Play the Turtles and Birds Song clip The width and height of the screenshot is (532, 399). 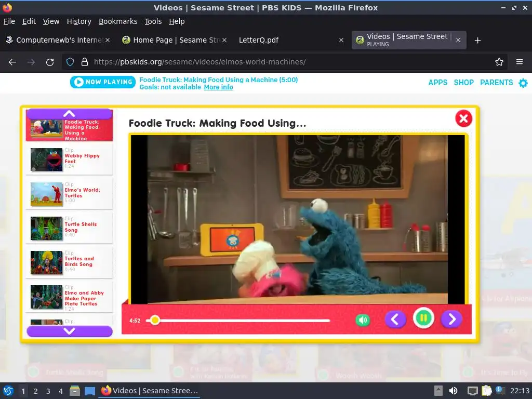coord(69,262)
